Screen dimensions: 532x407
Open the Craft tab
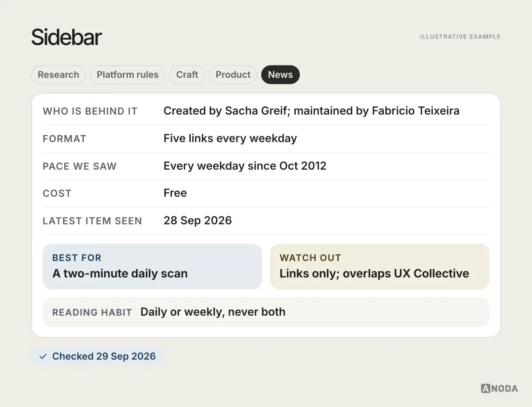[x=187, y=74]
